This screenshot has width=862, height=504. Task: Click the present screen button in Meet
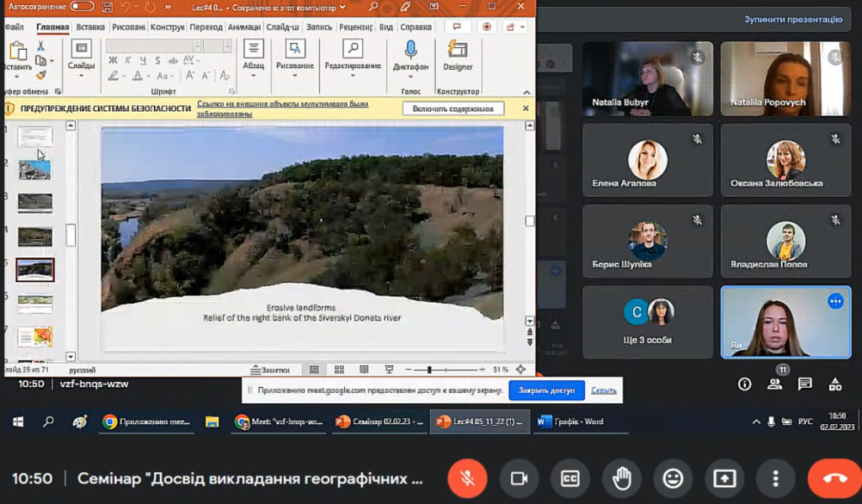(724, 478)
